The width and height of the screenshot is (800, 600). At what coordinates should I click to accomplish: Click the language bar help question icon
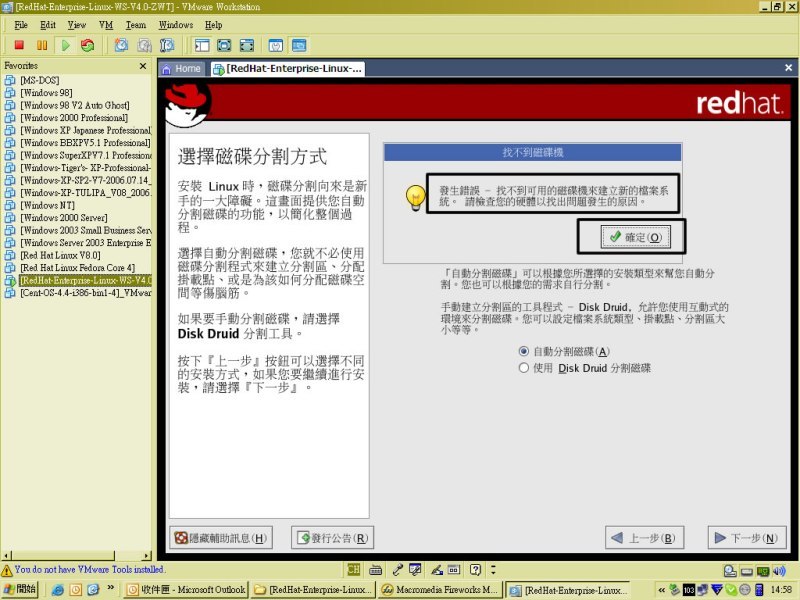pyautogui.click(x=475, y=569)
